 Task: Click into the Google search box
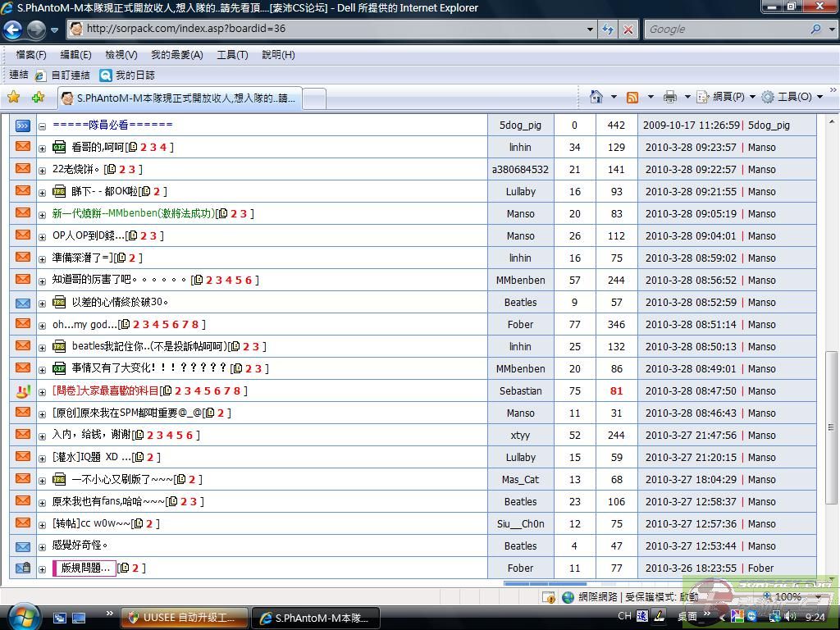pyautogui.click(x=726, y=29)
